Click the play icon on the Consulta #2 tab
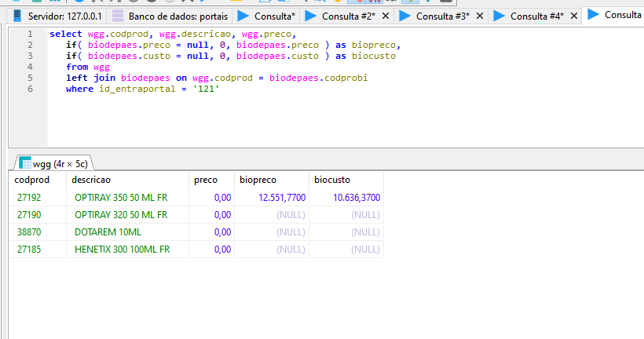This screenshot has width=644, height=339. point(310,16)
